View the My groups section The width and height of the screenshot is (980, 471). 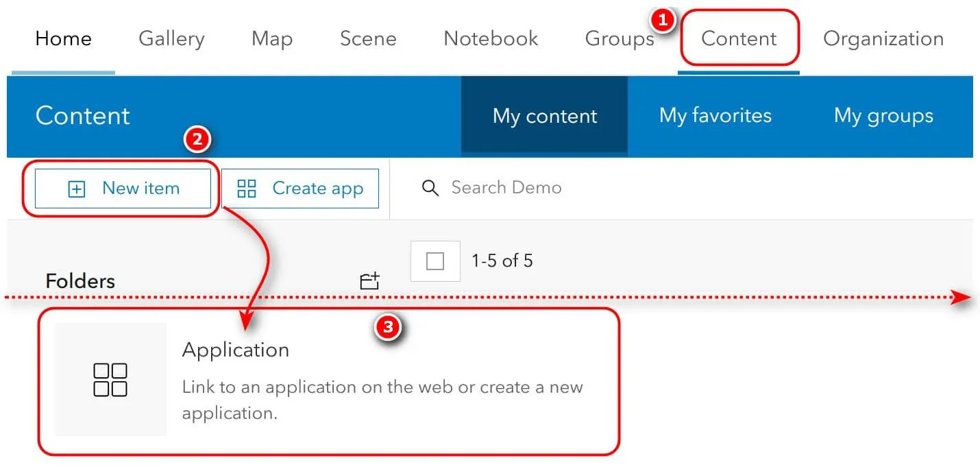[x=883, y=115]
